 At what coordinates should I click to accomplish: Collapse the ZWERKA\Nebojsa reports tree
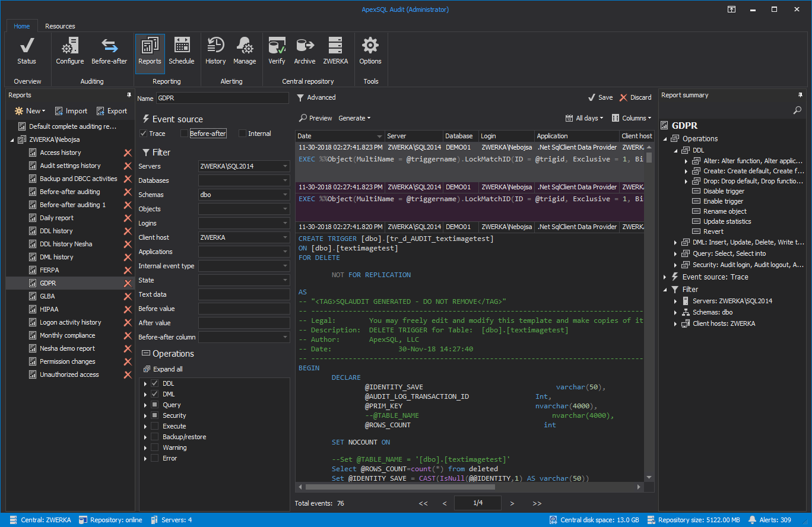12,139
